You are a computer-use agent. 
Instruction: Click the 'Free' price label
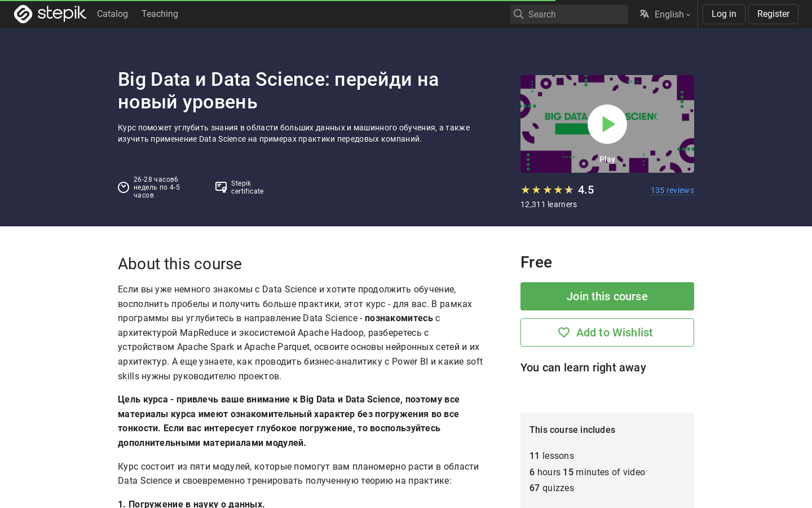pos(536,262)
